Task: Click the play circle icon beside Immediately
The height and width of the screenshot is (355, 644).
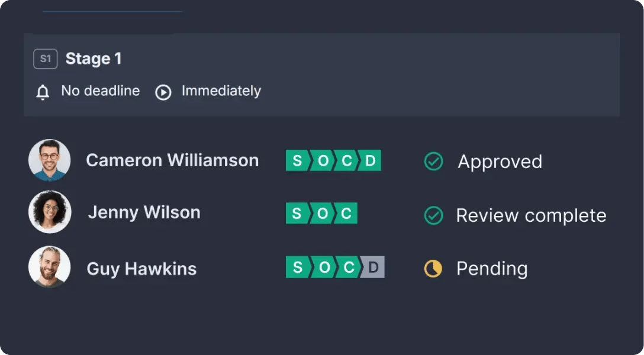Action: point(163,92)
